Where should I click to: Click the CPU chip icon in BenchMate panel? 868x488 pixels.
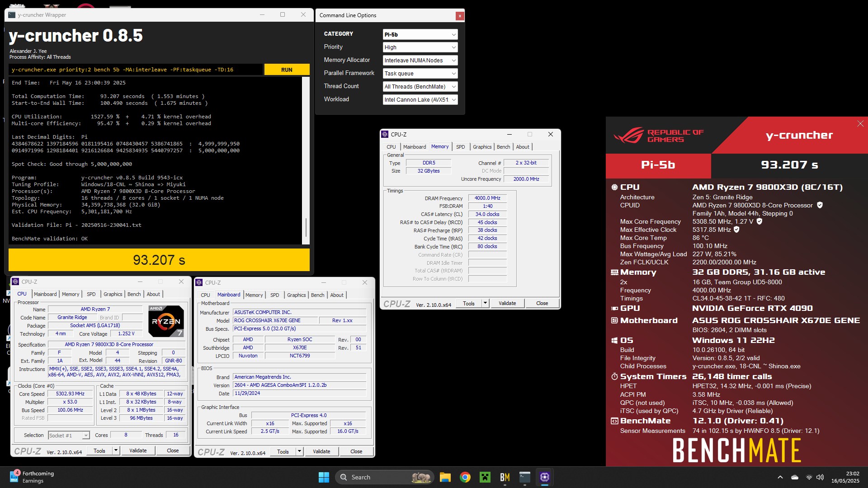click(614, 187)
